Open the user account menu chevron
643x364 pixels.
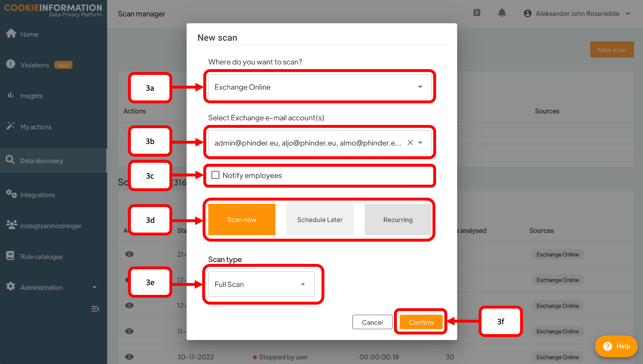[628, 13]
